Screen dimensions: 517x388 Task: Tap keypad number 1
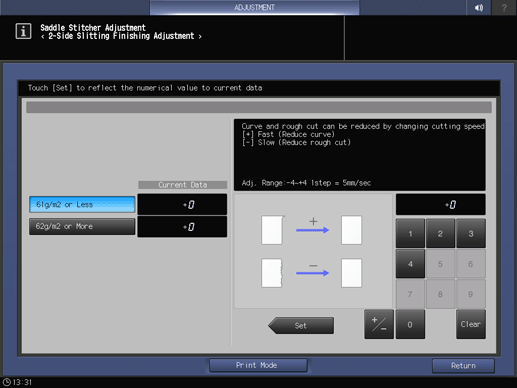pyautogui.click(x=410, y=234)
